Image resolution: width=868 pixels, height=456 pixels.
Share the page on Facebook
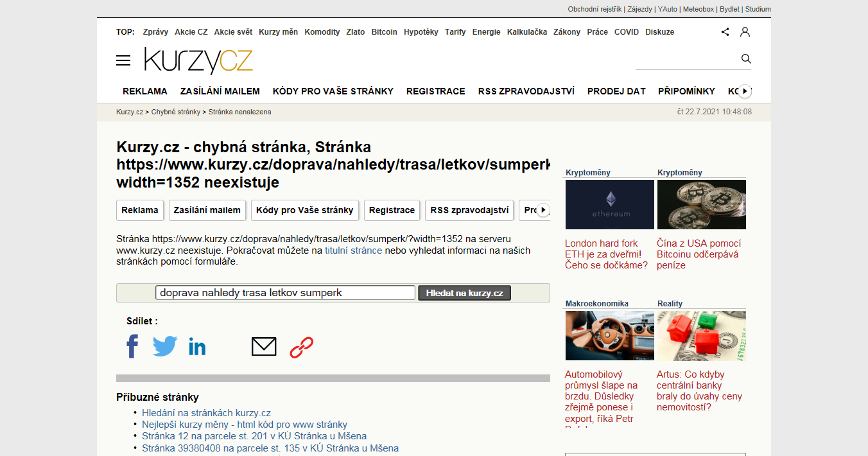pyautogui.click(x=132, y=346)
